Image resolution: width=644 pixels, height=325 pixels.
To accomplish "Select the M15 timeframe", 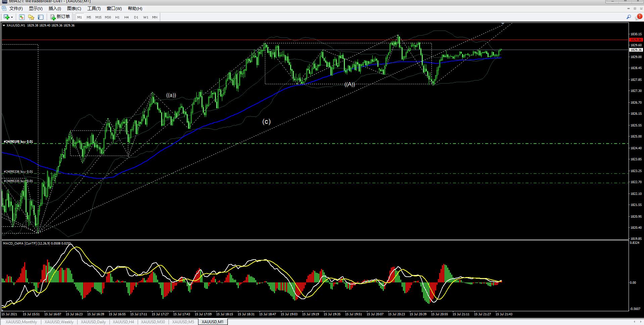I will [x=98, y=17].
